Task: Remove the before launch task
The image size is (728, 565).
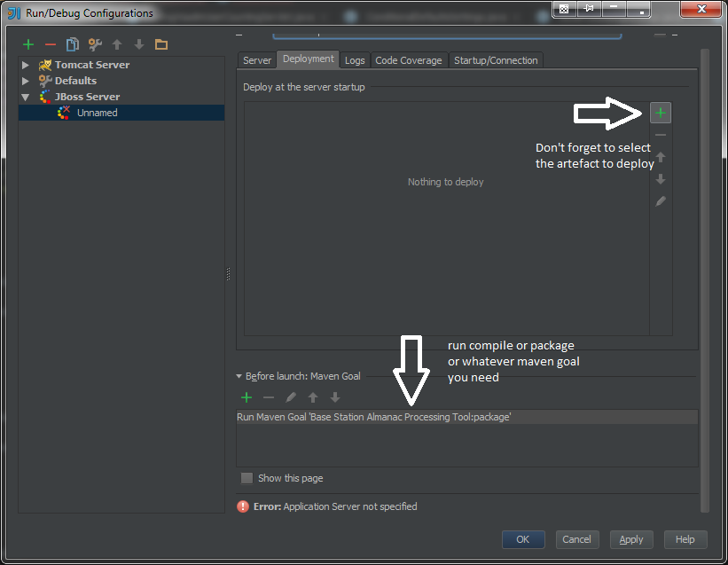Action: point(269,397)
